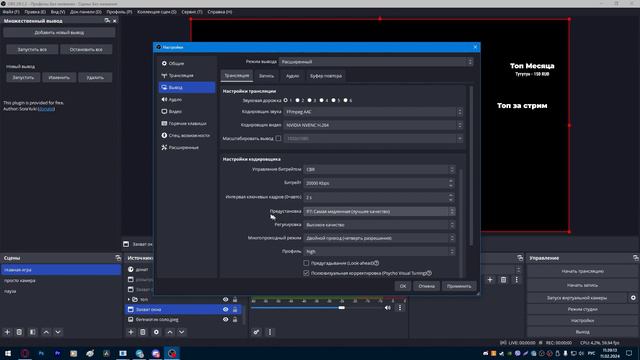Open the Спец. возможности accessibility icon
640x360 pixels.
click(164, 135)
